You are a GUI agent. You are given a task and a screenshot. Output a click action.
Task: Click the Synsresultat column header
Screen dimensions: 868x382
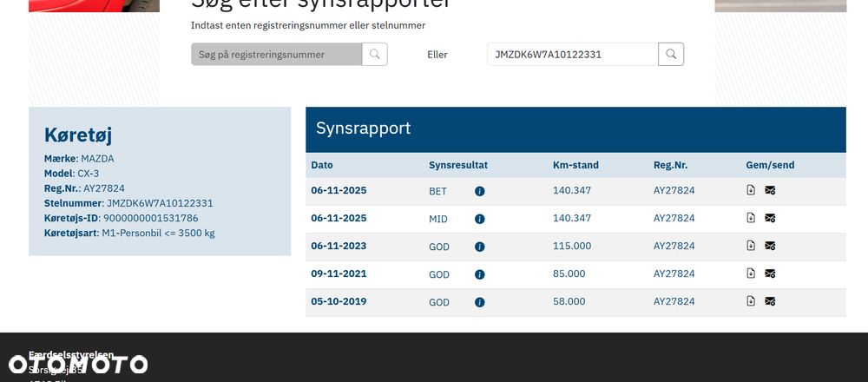458,165
